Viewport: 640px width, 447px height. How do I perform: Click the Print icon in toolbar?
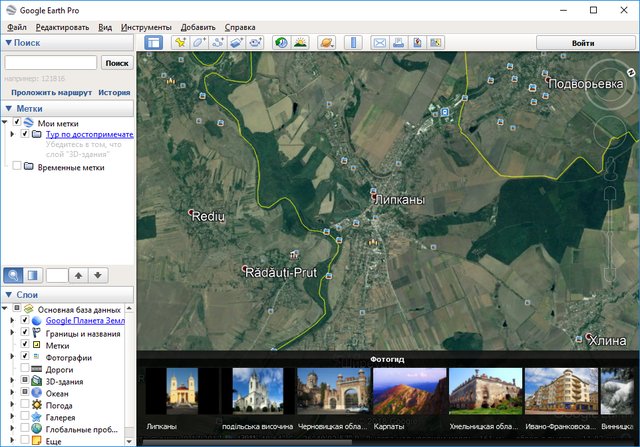(398, 43)
